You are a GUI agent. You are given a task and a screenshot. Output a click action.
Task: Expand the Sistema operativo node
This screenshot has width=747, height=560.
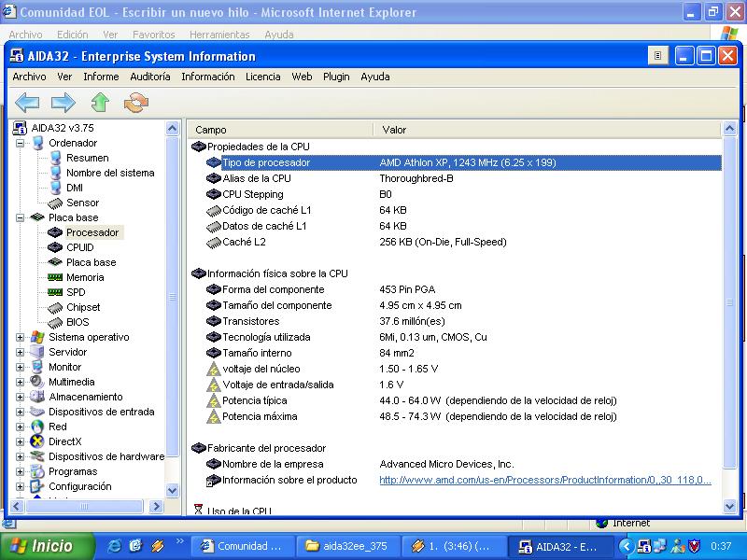(x=20, y=337)
